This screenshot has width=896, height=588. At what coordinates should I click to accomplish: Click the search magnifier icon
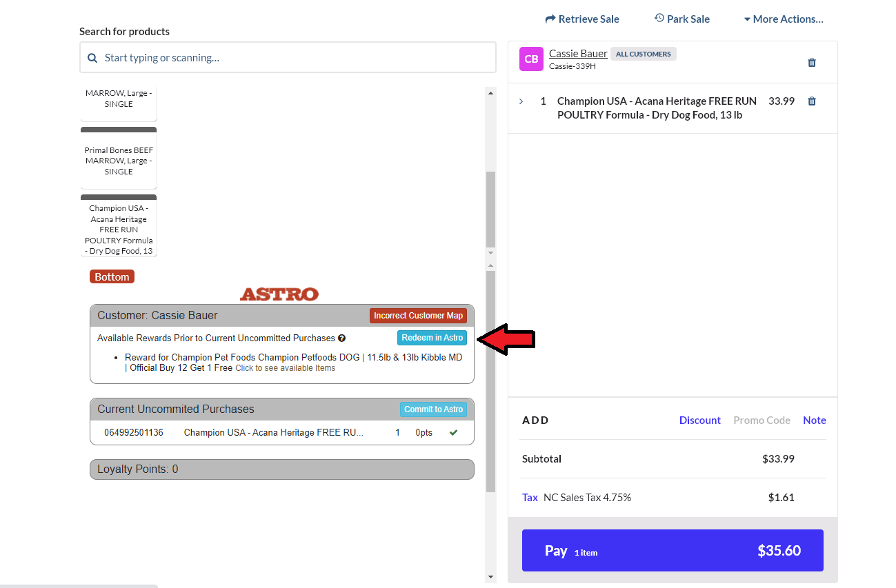coord(92,58)
